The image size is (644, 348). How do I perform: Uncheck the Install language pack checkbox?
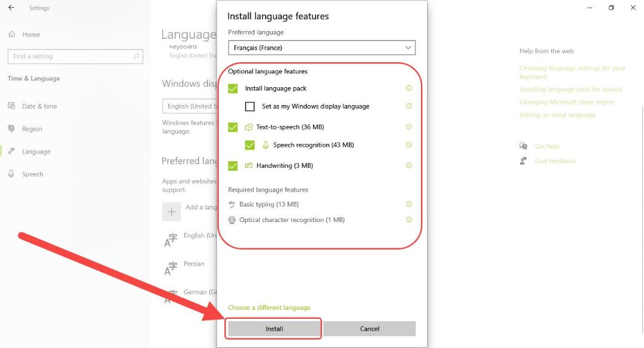pos(233,88)
